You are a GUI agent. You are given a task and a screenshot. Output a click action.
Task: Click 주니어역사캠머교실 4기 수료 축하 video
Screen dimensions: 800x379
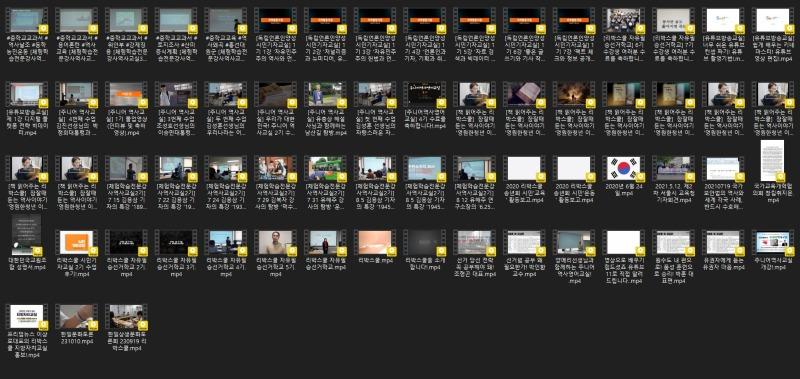coord(424,106)
